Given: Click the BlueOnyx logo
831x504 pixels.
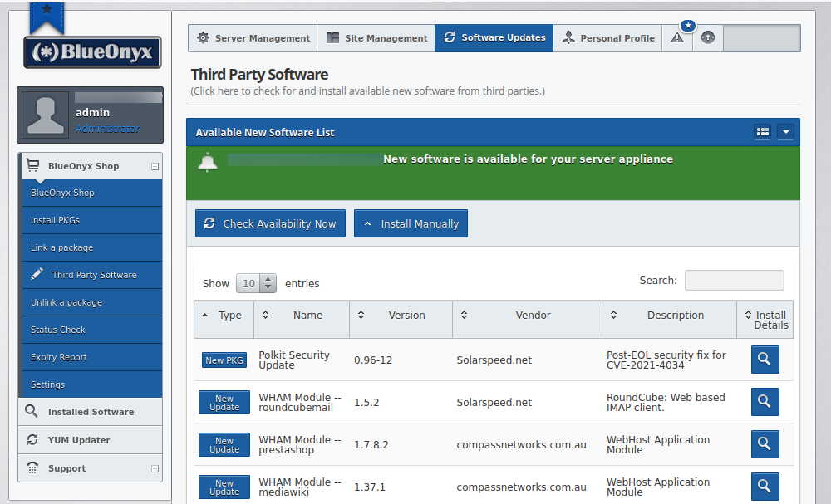Looking at the screenshot, I should tap(92, 51).
